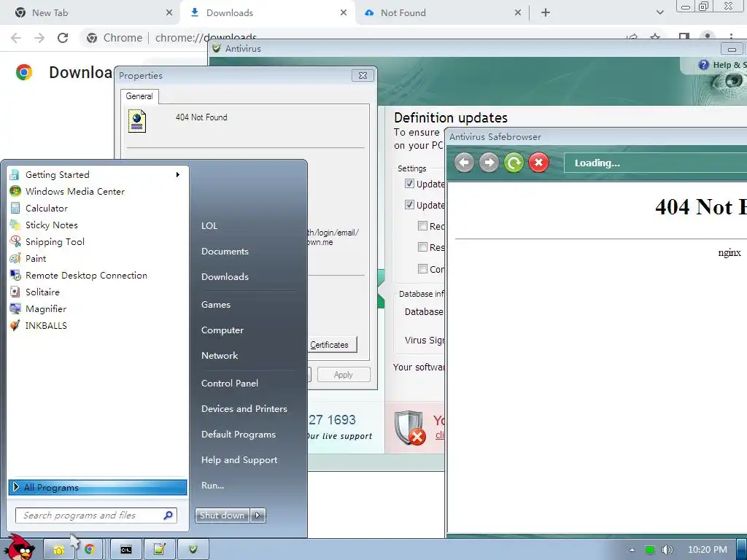
Task: Click the Safebrowser forward arrow button
Action: pyautogui.click(x=489, y=163)
